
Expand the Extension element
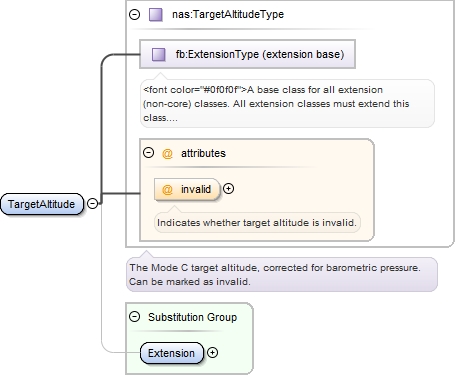pos(213,352)
